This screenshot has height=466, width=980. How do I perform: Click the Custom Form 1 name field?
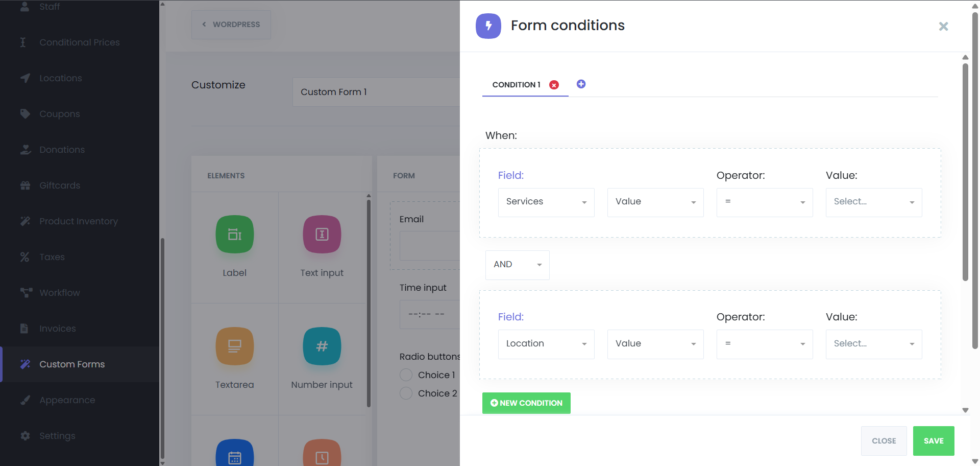coord(376,92)
